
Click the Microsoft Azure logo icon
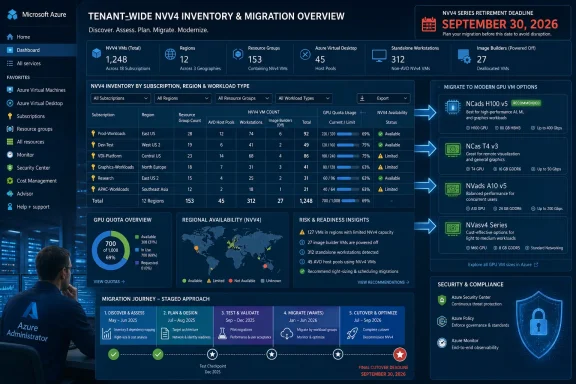click(x=12, y=15)
